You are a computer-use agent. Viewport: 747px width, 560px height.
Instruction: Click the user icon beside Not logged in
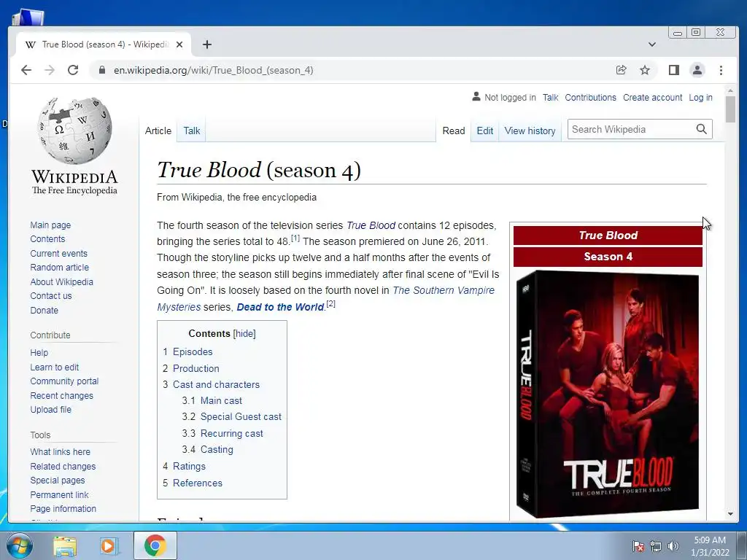(476, 97)
